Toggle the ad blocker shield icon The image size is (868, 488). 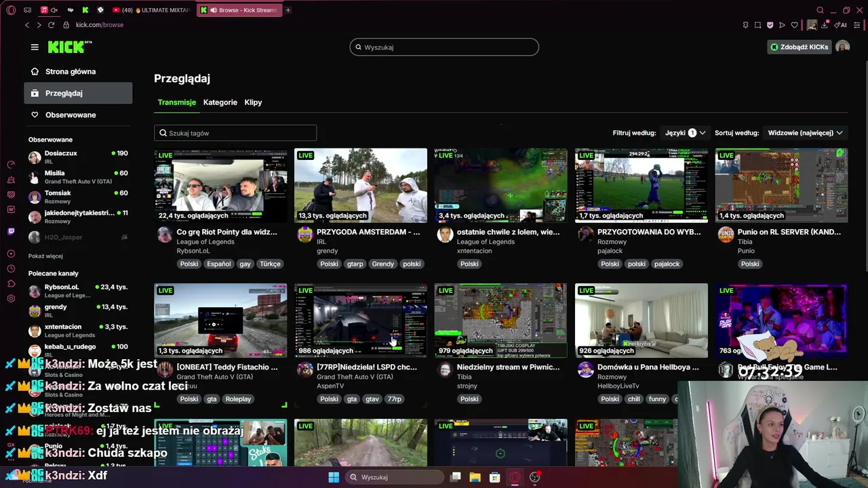(770, 25)
